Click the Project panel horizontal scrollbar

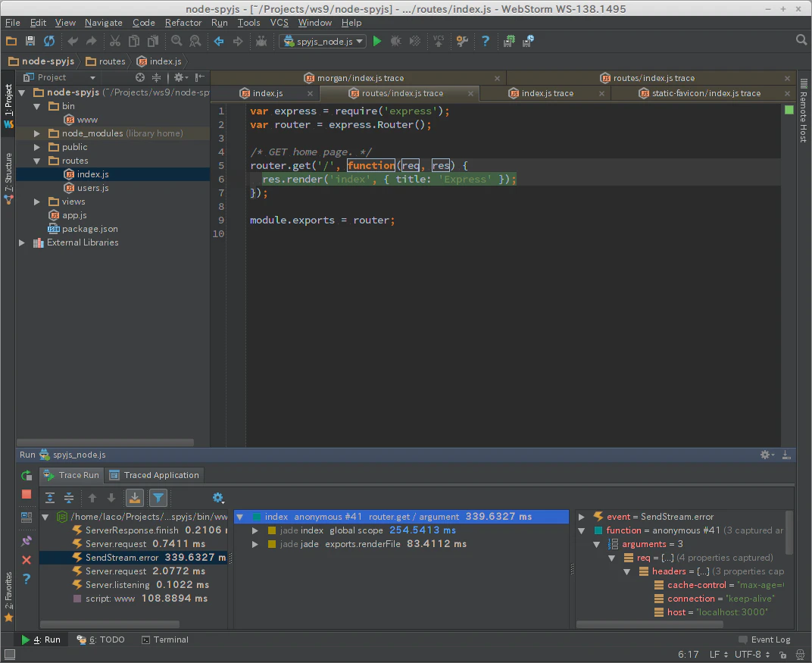tap(105, 443)
